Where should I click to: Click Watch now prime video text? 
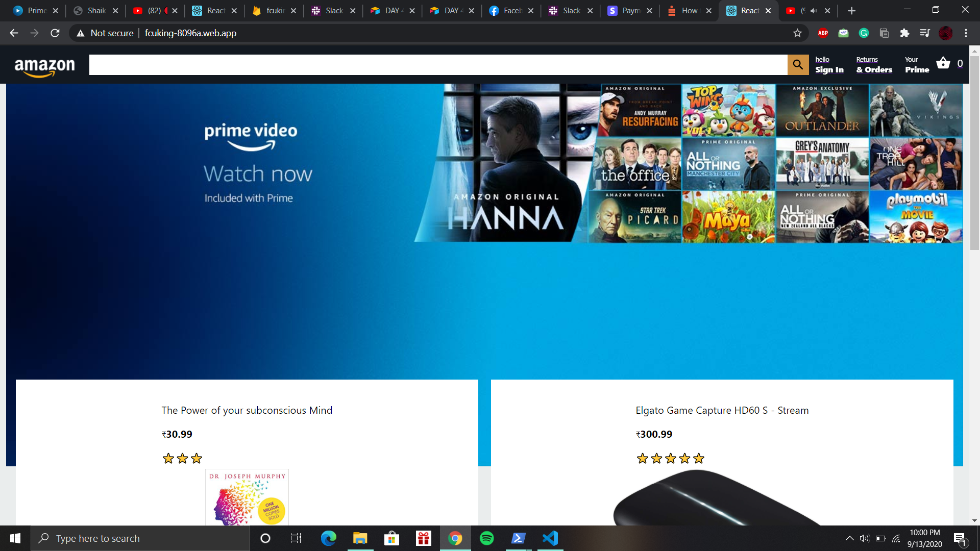258,173
